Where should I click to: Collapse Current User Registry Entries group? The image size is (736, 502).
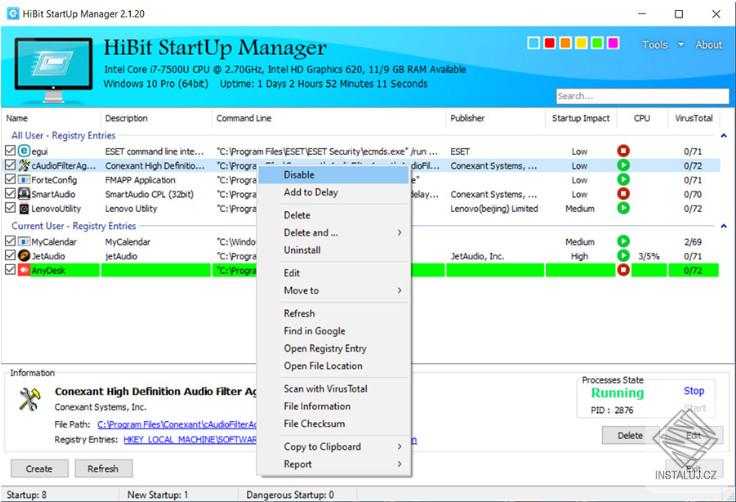tap(724, 226)
